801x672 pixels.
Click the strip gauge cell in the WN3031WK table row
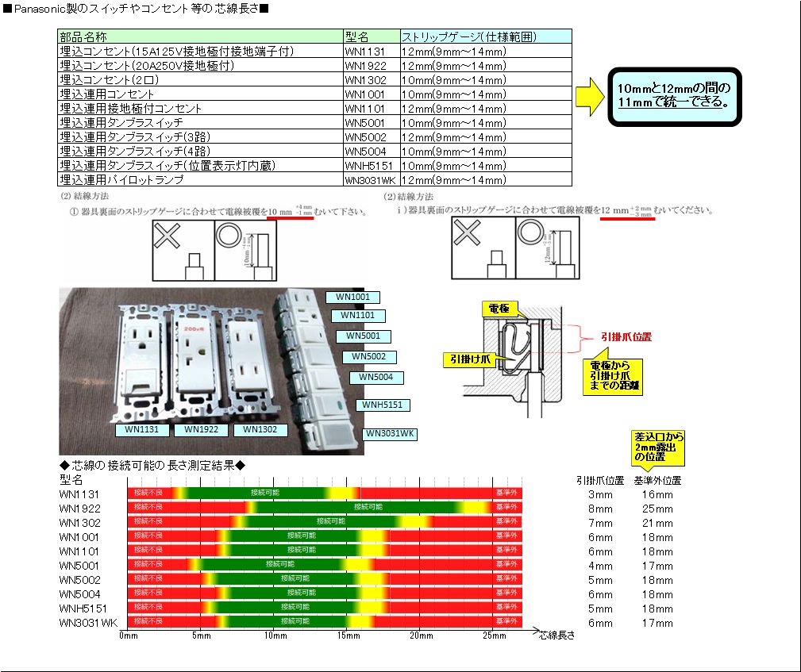[x=486, y=179]
